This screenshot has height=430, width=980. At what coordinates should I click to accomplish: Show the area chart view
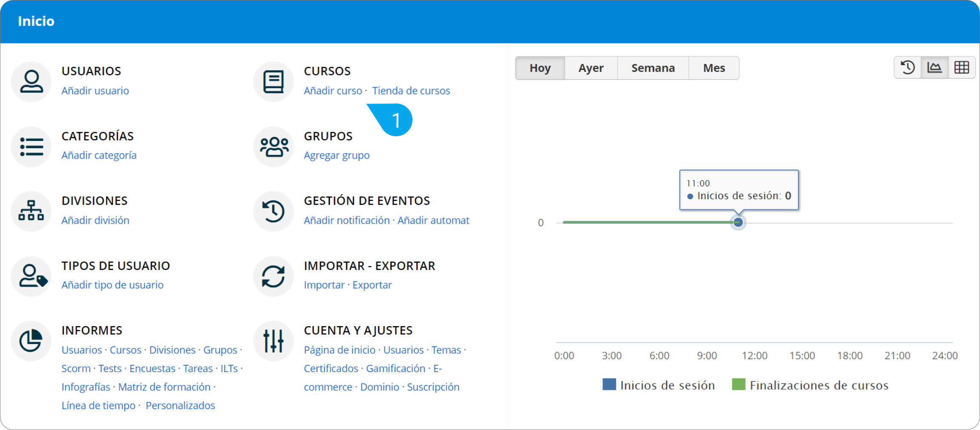click(x=934, y=68)
